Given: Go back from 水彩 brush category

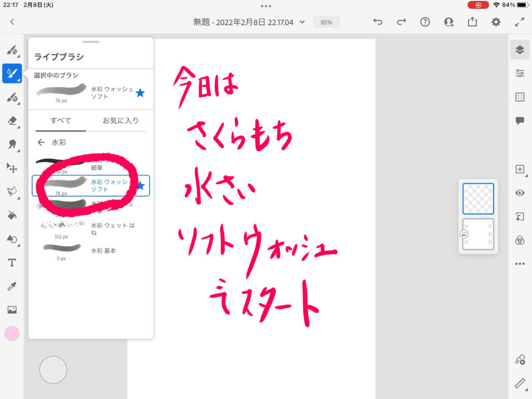Looking at the screenshot, I should click(41, 142).
